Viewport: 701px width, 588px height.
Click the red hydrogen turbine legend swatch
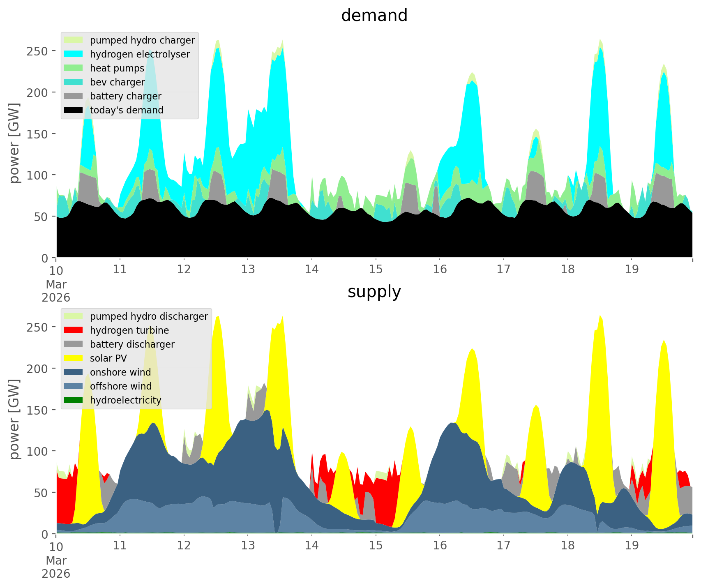[74, 330]
